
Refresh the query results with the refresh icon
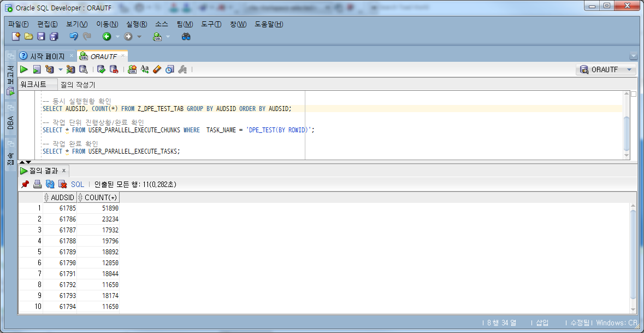coord(50,184)
